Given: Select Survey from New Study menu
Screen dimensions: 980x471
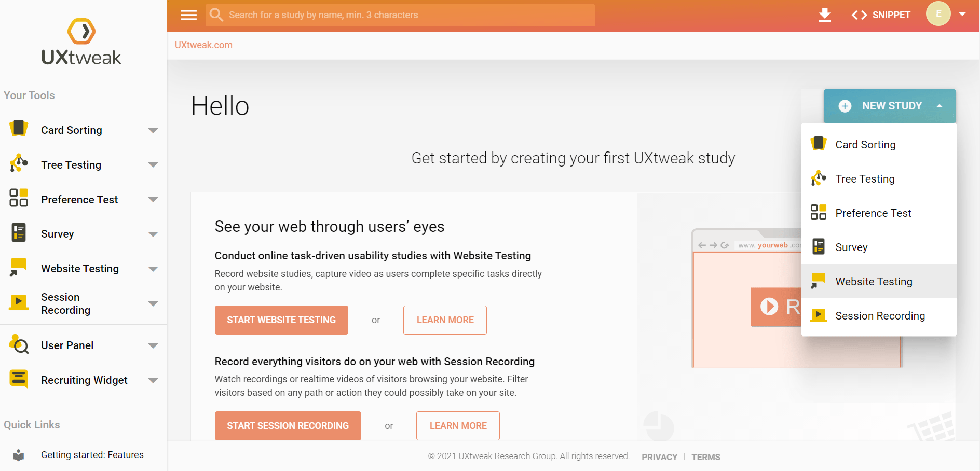Looking at the screenshot, I should [x=879, y=247].
